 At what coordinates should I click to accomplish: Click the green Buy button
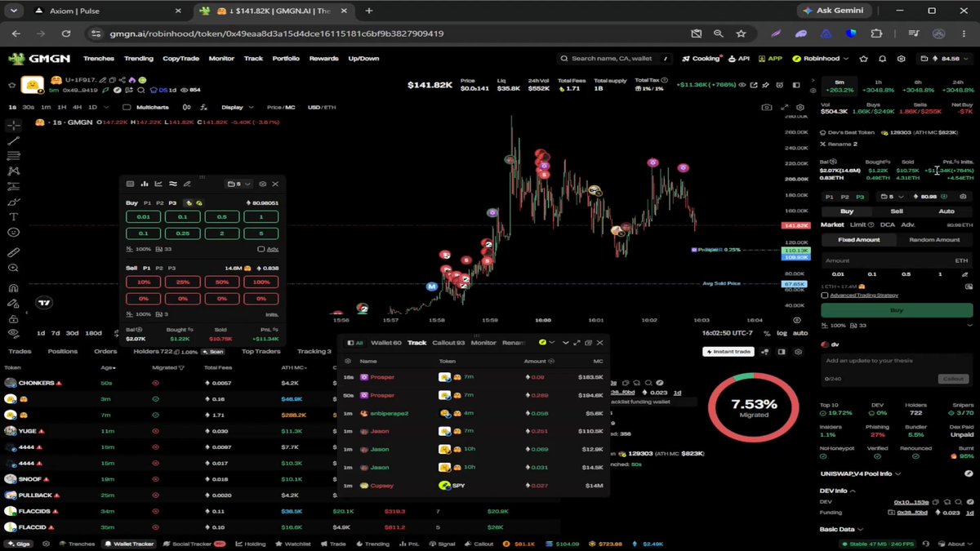click(x=897, y=310)
